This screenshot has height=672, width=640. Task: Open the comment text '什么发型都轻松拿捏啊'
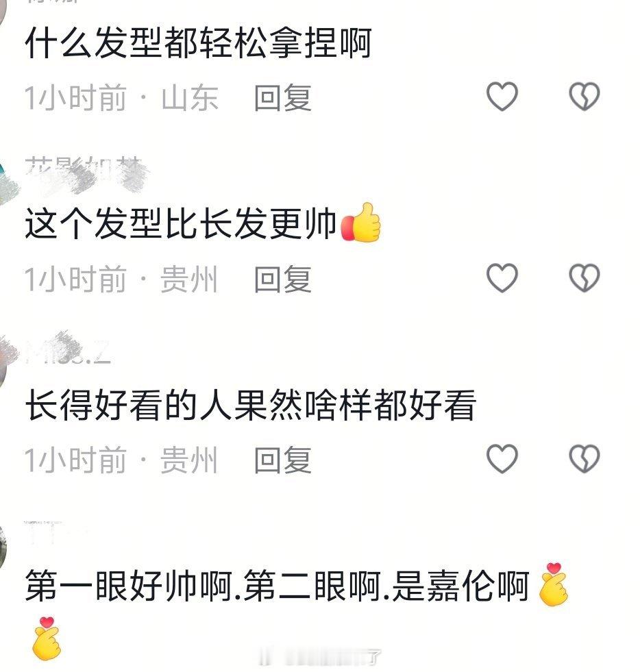[198, 43]
